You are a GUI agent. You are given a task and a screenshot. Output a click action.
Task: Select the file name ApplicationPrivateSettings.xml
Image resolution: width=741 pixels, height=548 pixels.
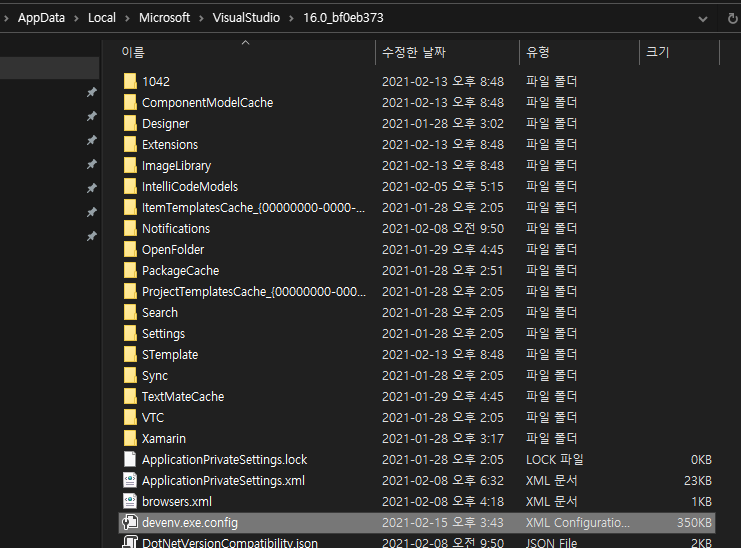pyautogui.click(x=224, y=480)
